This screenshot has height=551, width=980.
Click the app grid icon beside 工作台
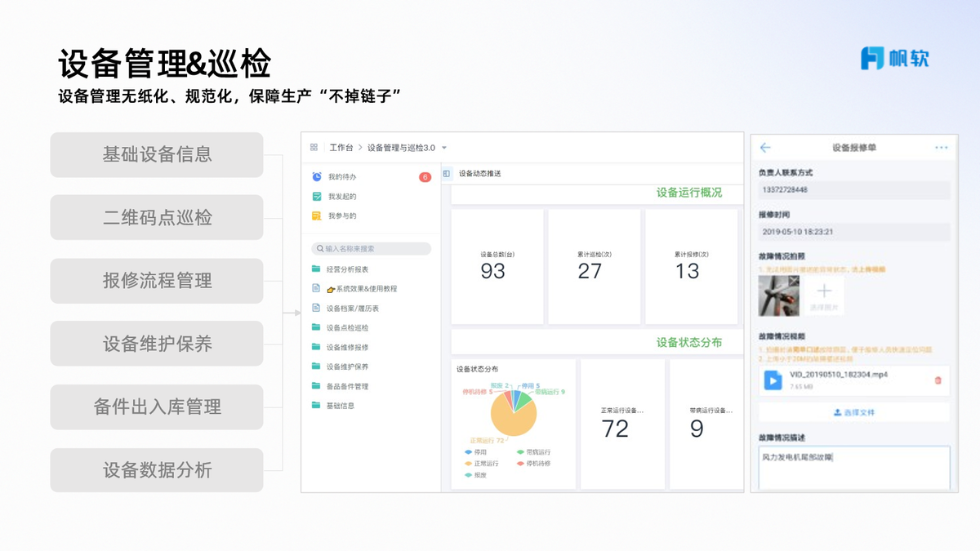pos(314,148)
